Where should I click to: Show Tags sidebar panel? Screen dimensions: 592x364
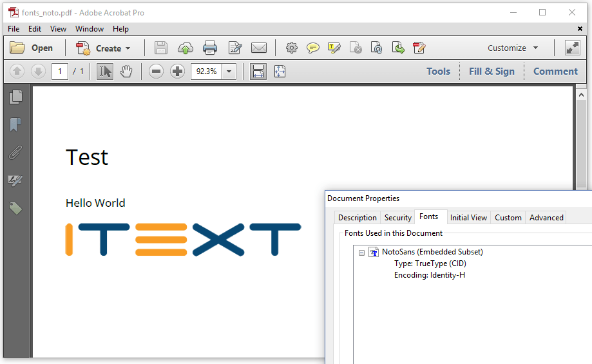15,208
